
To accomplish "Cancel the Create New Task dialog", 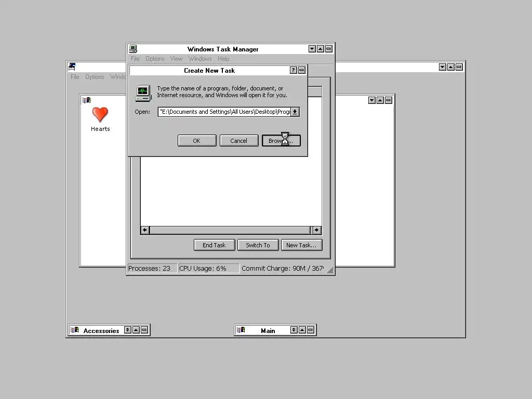I will coord(239,141).
